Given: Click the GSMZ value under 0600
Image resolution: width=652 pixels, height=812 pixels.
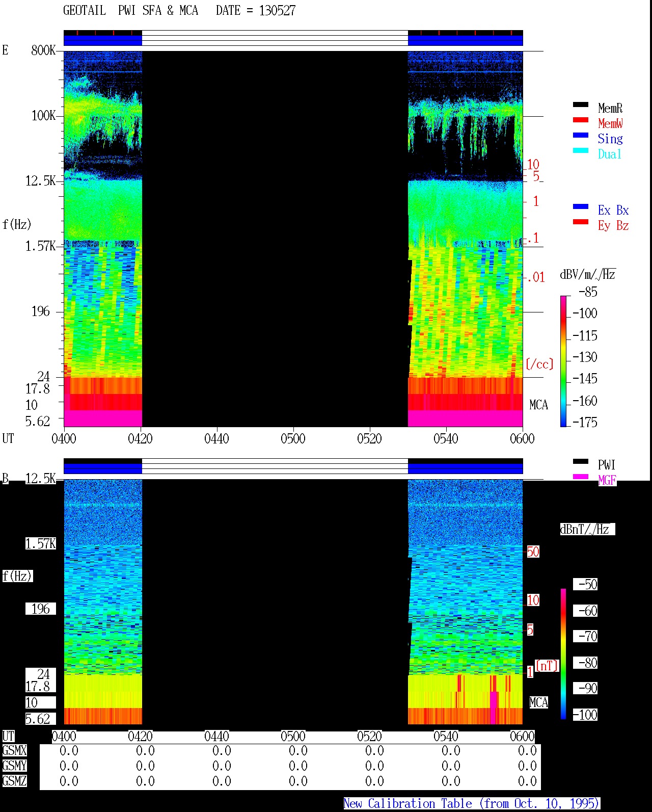Looking at the screenshot, I should pos(527,781).
